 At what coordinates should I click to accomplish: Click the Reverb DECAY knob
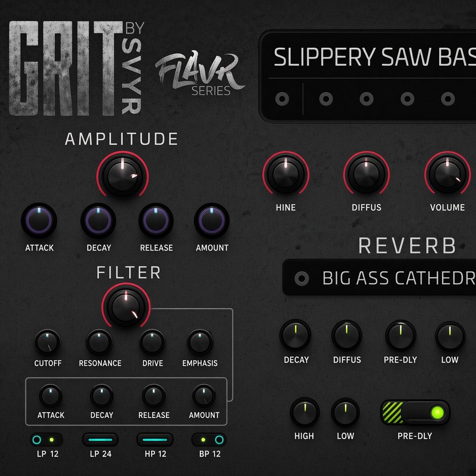[x=295, y=335]
